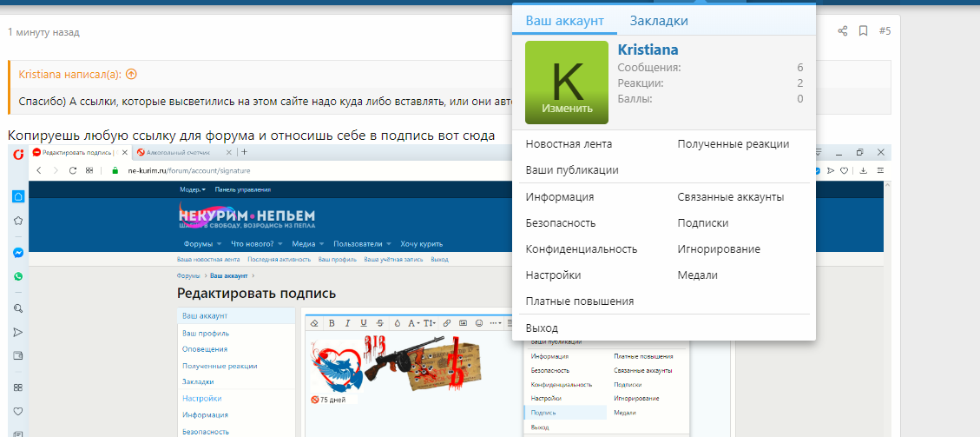This screenshot has height=437, width=980.
Task: Close the 'Алкогольный счетчик' tab
Action: click(229, 153)
